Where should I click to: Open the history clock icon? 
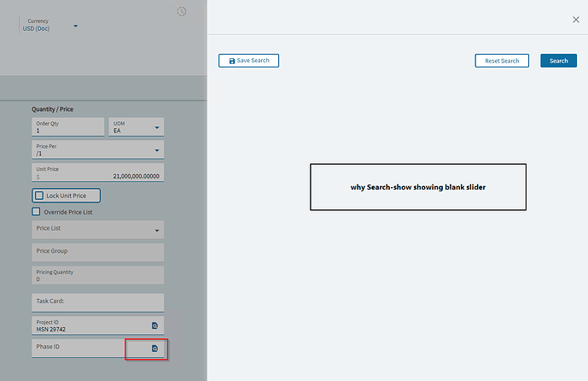[x=182, y=11]
